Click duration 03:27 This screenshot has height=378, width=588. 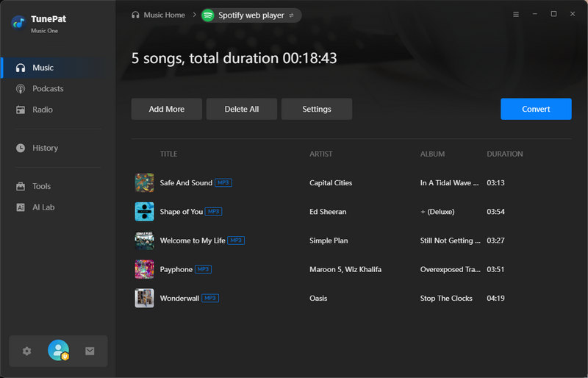(x=495, y=240)
